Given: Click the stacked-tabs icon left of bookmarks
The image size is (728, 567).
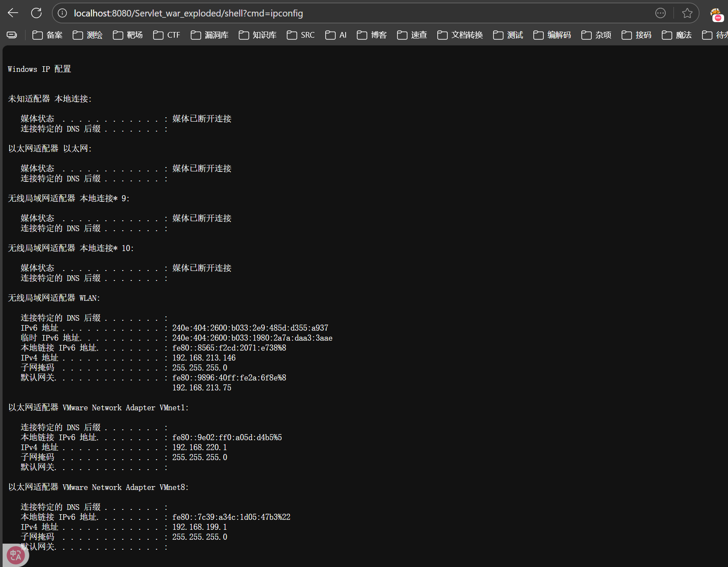Looking at the screenshot, I should pos(12,35).
